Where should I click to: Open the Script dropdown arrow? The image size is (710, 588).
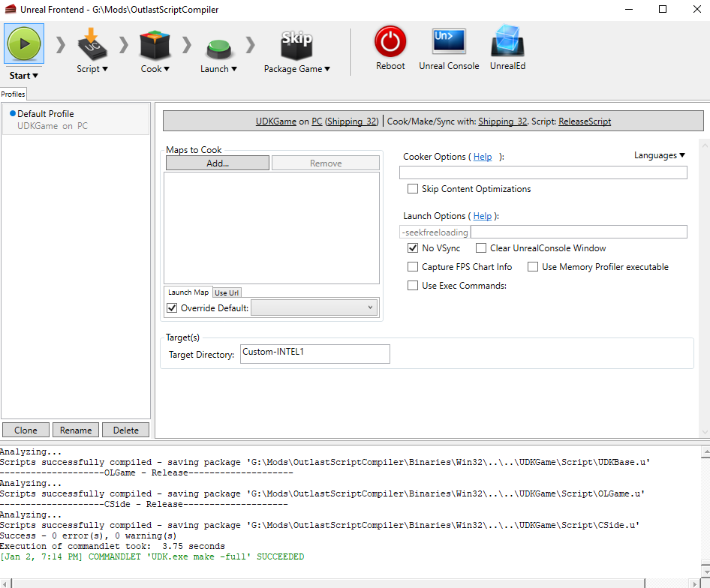pos(105,69)
